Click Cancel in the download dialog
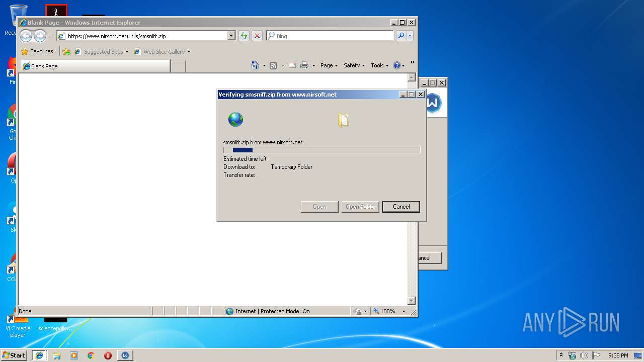 pos(401,207)
